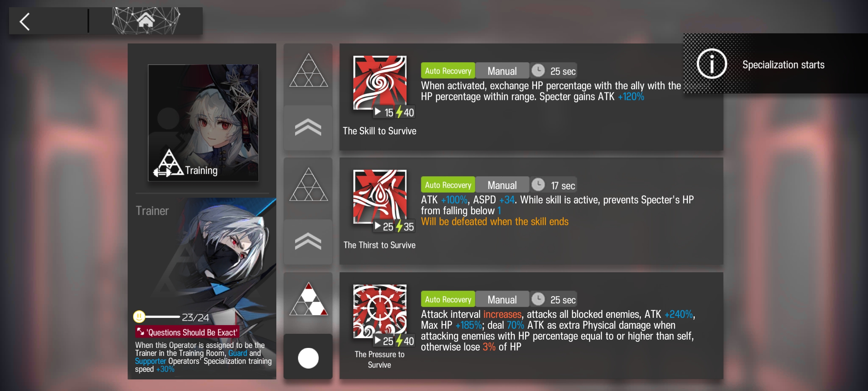Click double chevron under first skill
Image resolution: width=868 pixels, height=391 pixels.
(308, 127)
